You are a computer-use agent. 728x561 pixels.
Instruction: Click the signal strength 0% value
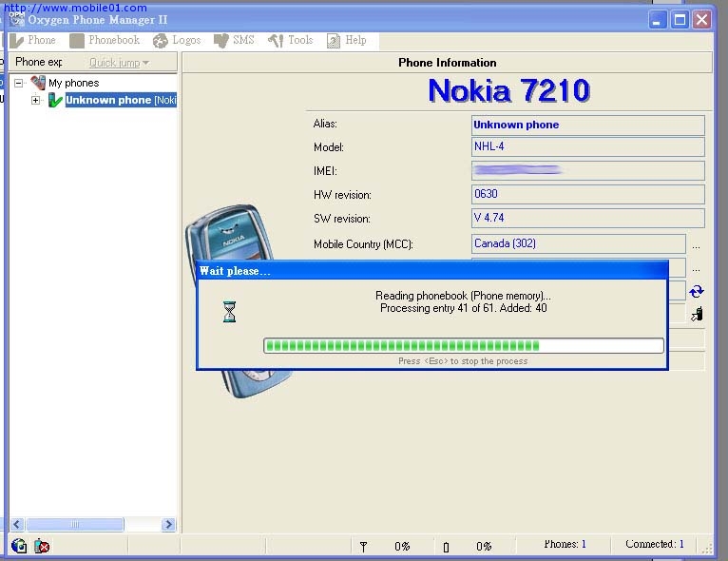[x=402, y=547]
